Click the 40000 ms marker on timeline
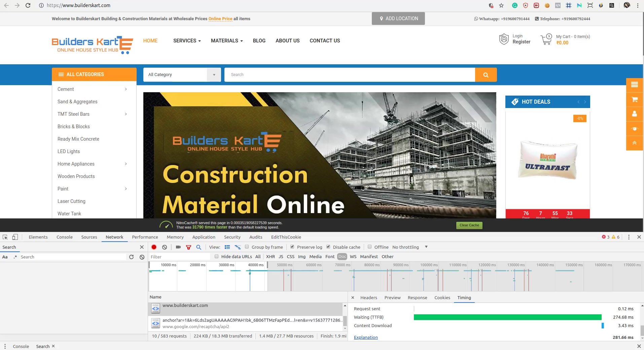This screenshot has width=644, height=350. pos(255,265)
